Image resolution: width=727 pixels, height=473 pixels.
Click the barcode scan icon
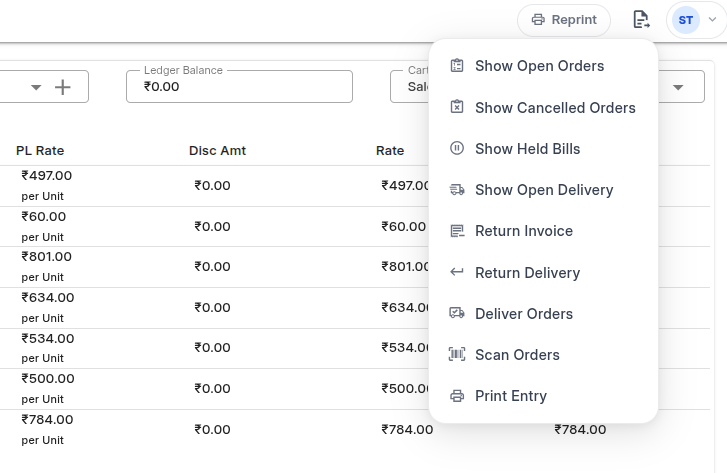point(457,354)
